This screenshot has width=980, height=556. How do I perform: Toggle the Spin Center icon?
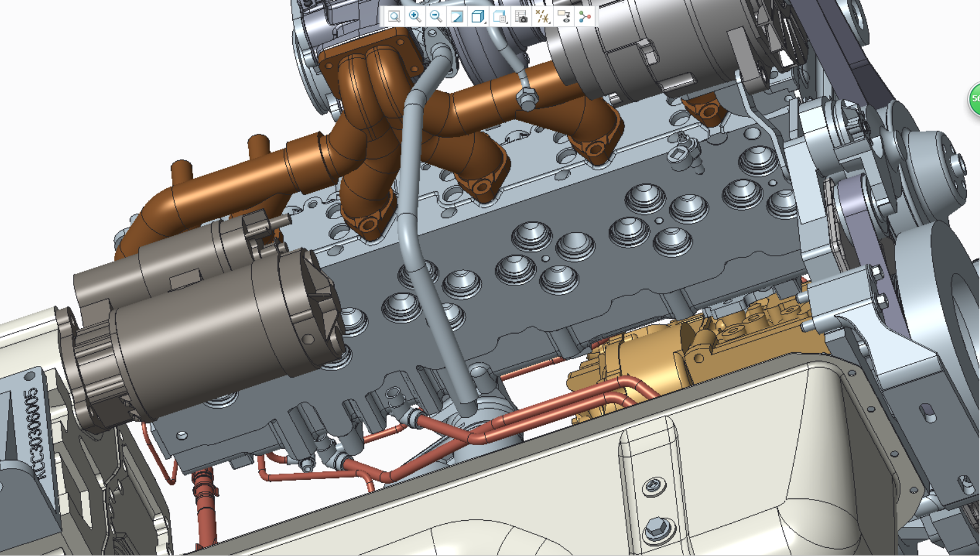(x=584, y=17)
